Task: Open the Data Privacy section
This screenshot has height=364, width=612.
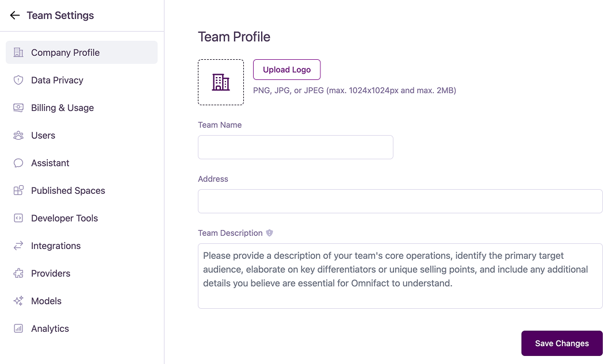Action: pyautogui.click(x=57, y=80)
